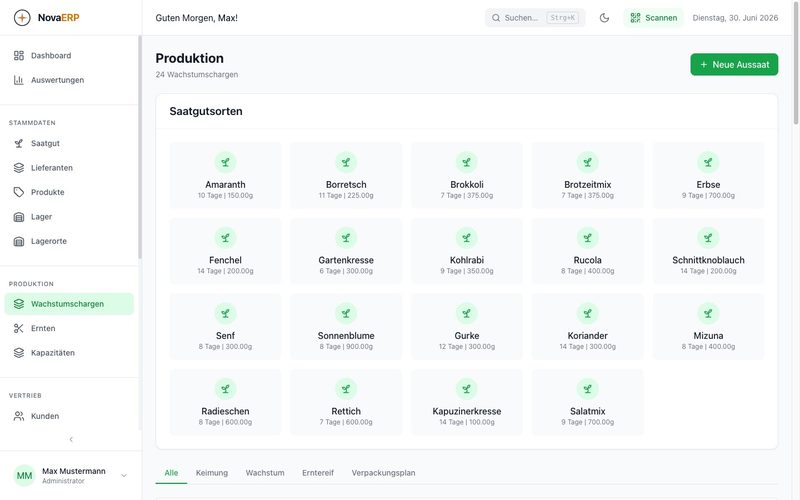Click the Radieschen seed card
The width and height of the screenshot is (800, 500).
tap(226, 402)
